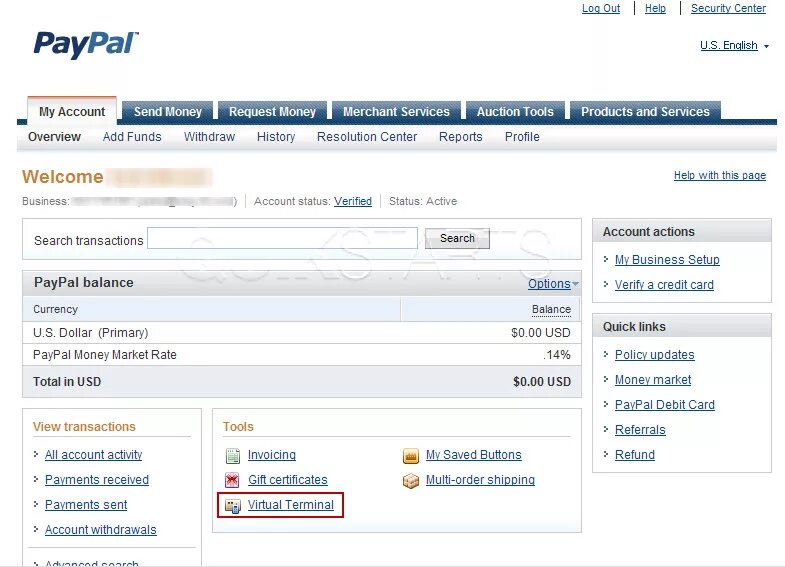785x567 pixels.
Task: Click the Help with this page link
Action: coord(720,175)
